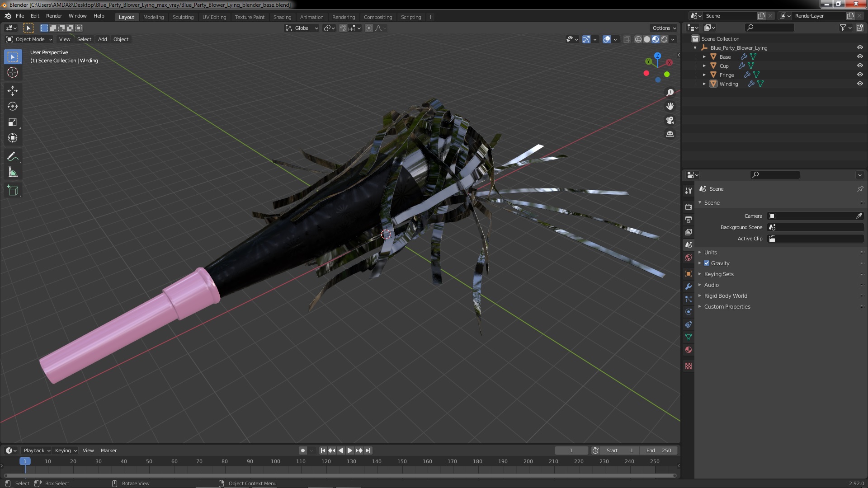868x488 pixels.
Task: Open the Global transform orientation dropdown
Action: click(302, 28)
